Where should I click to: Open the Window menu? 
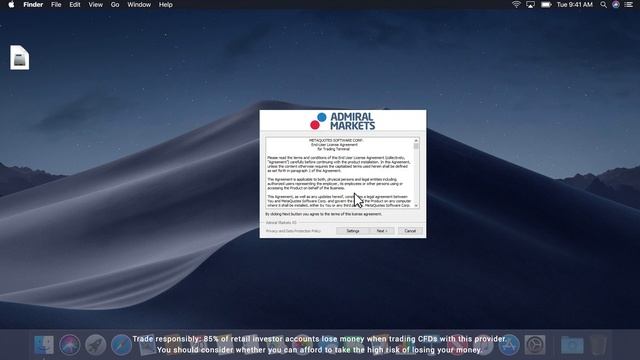click(139, 4)
